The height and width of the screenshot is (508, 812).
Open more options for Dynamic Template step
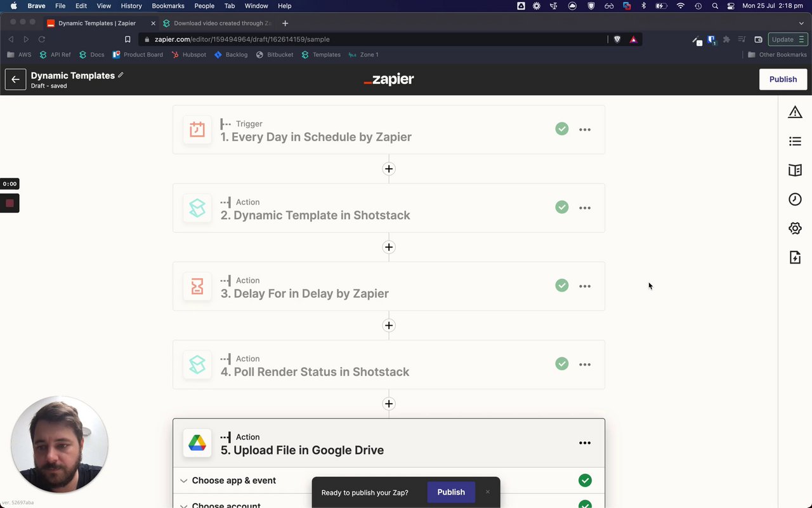[x=585, y=208]
